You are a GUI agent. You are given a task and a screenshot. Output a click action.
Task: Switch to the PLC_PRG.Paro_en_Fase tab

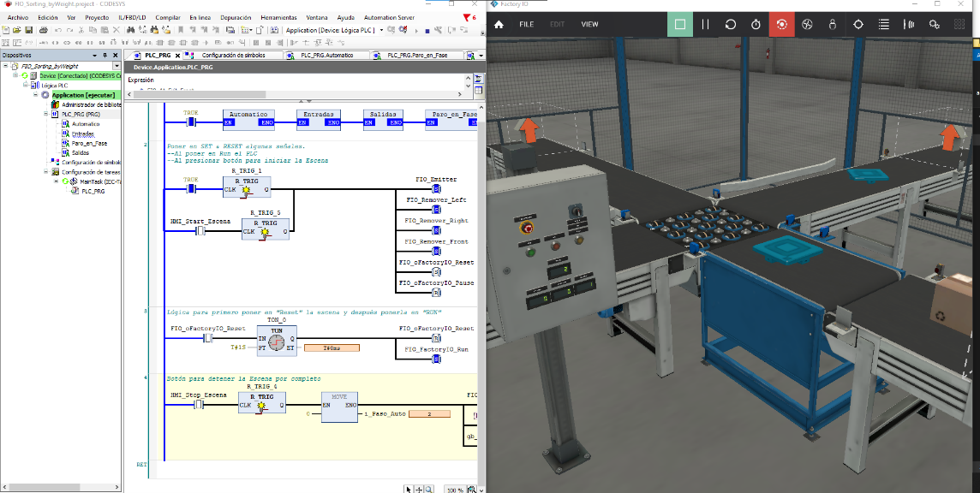tap(417, 55)
